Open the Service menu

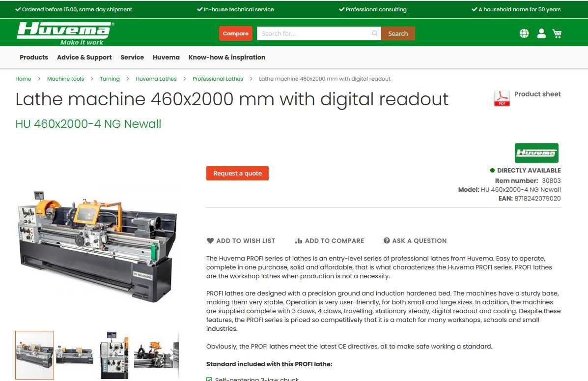[x=132, y=58]
